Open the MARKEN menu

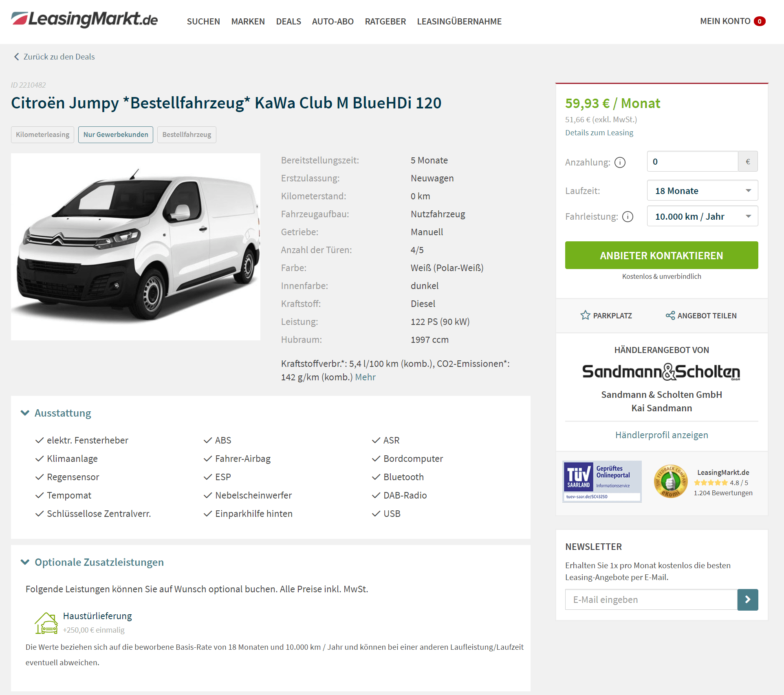(x=248, y=22)
